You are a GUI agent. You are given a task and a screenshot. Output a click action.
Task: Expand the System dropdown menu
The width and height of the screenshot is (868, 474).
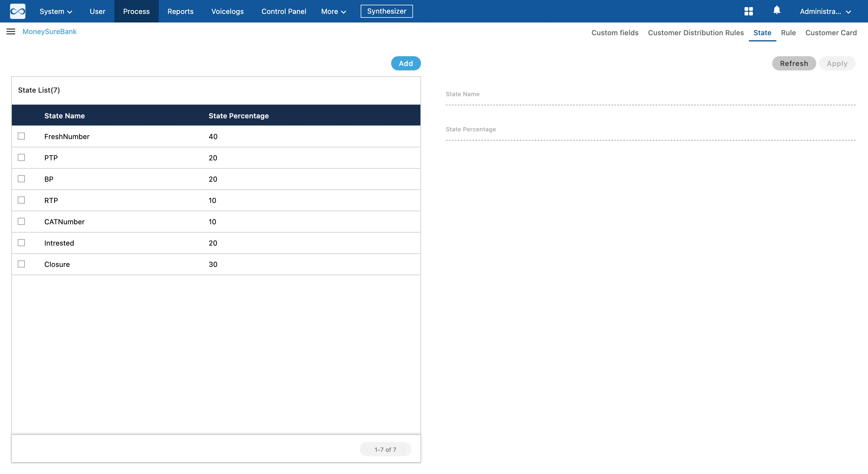click(56, 12)
